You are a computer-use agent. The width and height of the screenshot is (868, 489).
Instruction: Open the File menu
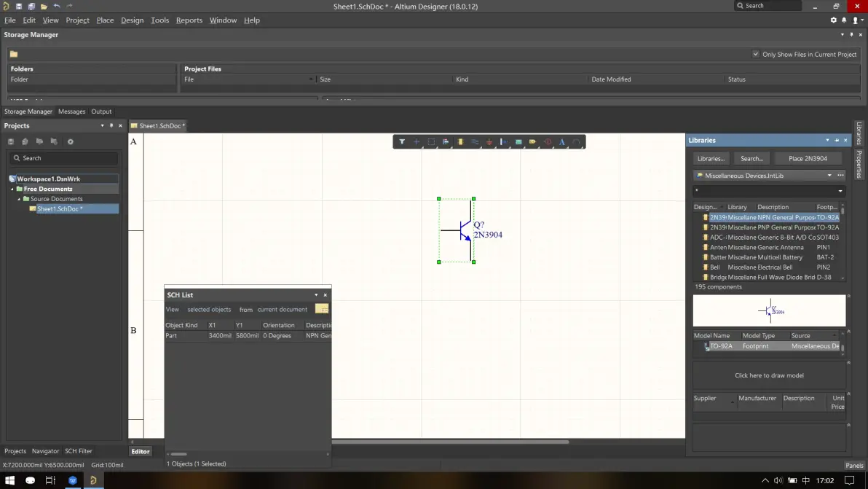coord(10,20)
